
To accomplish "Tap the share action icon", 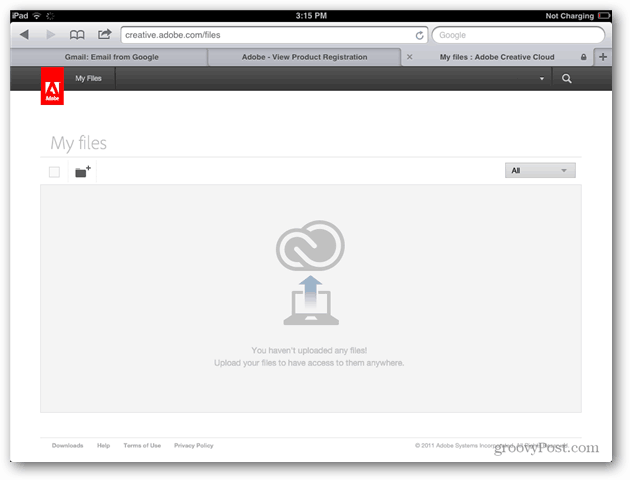I will pyautogui.click(x=104, y=34).
